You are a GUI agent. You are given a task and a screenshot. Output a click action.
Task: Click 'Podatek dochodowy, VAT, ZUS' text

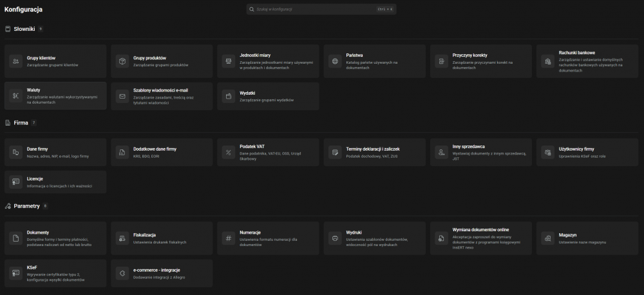coord(372,156)
